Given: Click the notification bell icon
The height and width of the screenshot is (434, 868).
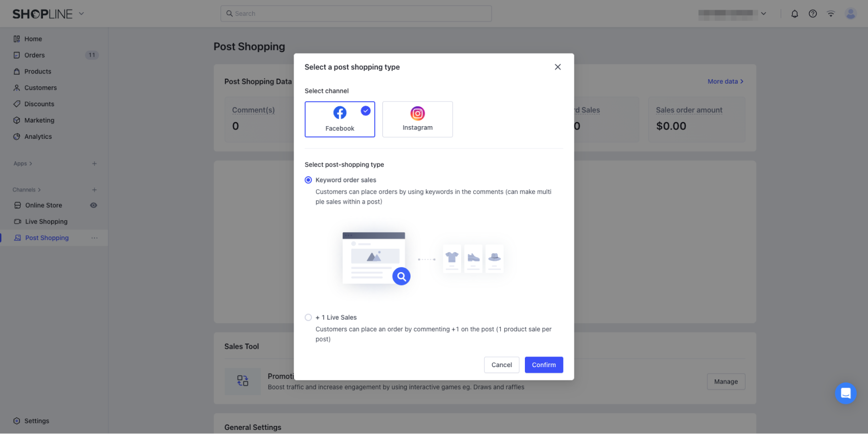Looking at the screenshot, I should point(794,14).
